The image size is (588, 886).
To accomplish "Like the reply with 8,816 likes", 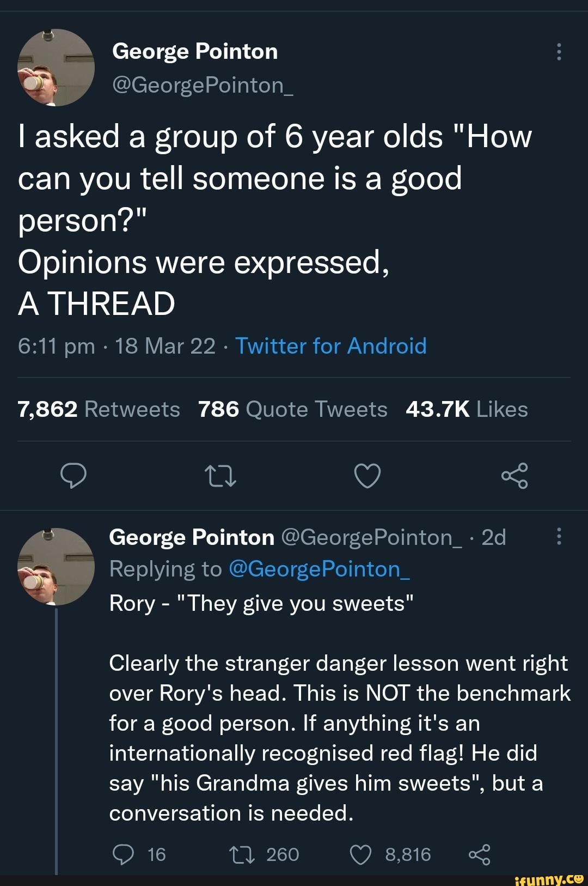I will [x=360, y=854].
